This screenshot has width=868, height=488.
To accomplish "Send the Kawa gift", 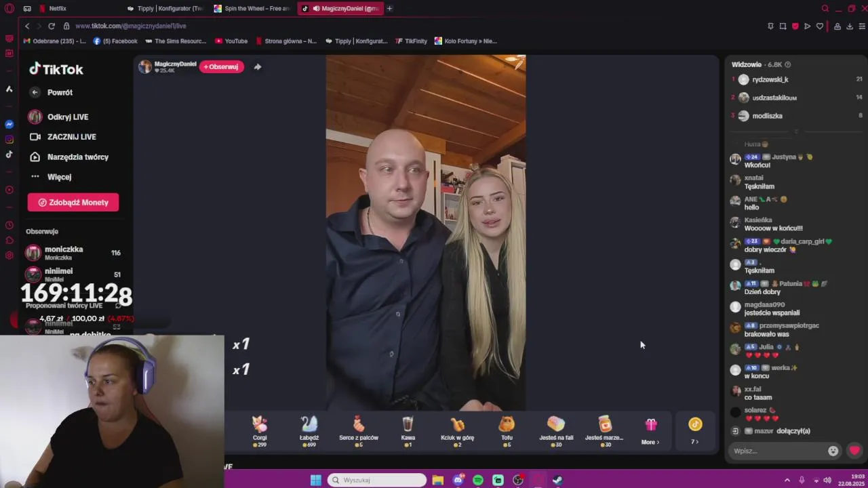I will pyautogui.click(x=408, y=431).
